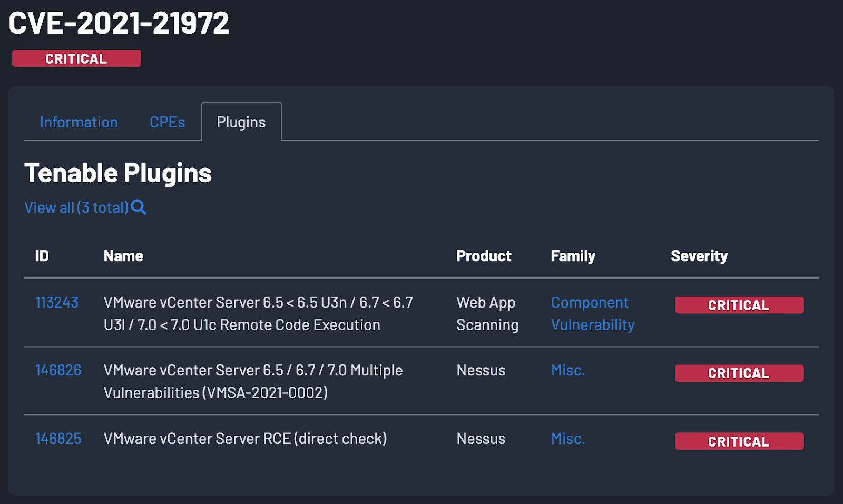Screen dimensions: 843x504
Task: Click View all (3 total) link
Action: [x=76, y=207]
